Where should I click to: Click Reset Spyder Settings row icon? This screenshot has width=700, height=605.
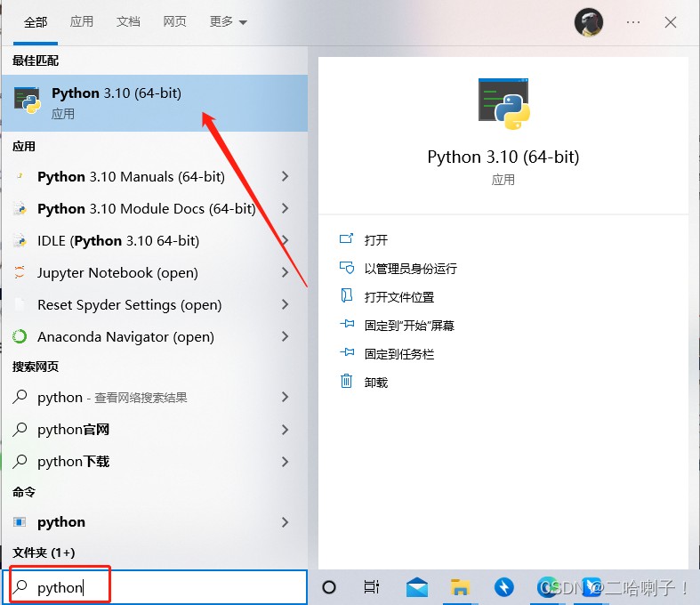point(20,304)
